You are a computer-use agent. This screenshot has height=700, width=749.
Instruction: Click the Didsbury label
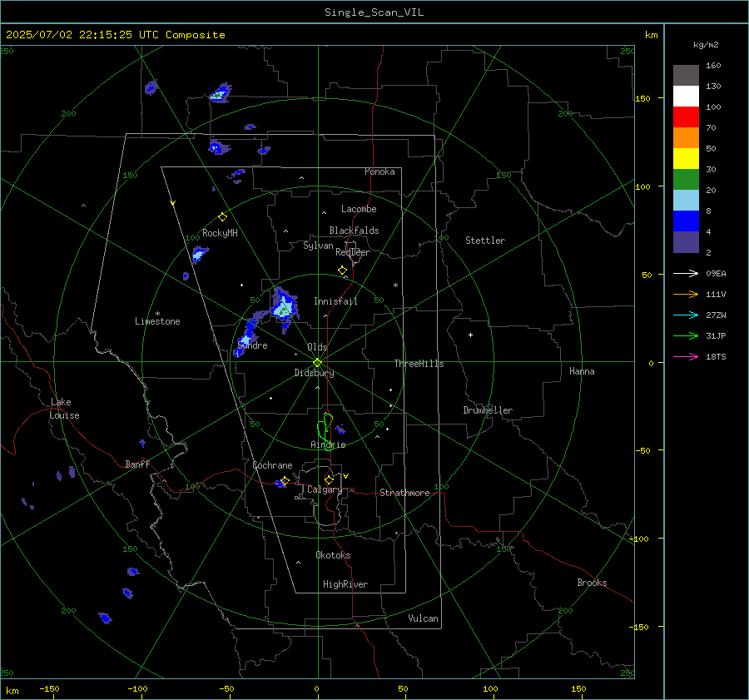(314, 373)
